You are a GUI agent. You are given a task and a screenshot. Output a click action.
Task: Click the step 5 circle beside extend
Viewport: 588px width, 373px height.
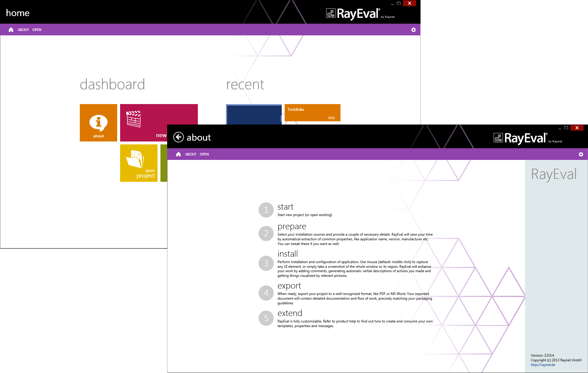pos(266,318)
